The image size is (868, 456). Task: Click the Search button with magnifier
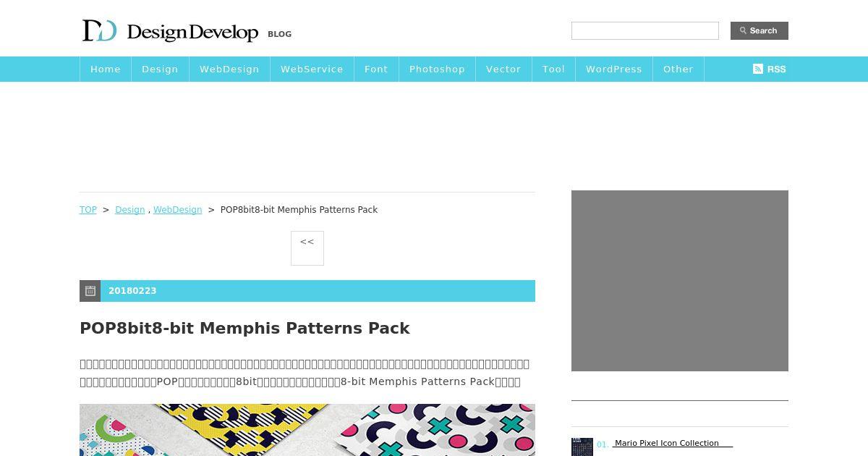click(x=759, y=30)
